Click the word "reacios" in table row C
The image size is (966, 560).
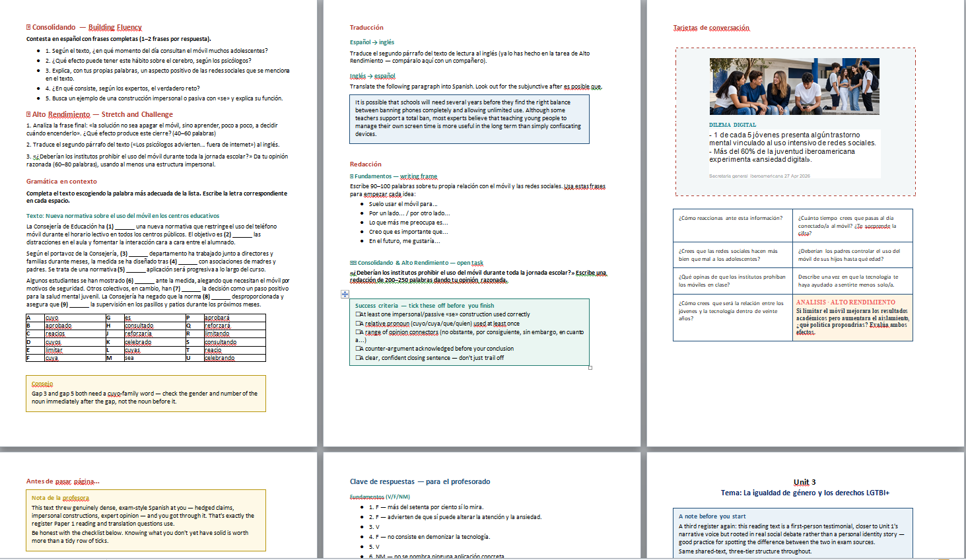click(55, 333)
